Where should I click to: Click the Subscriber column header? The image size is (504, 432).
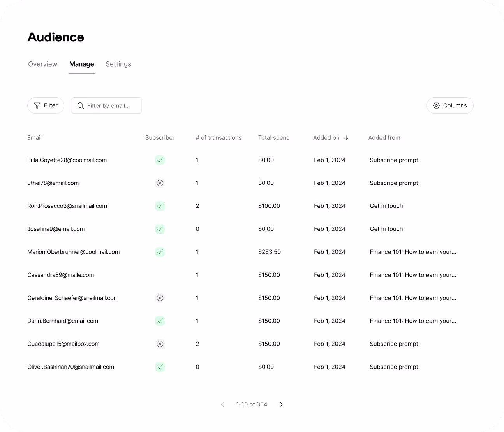tap(160, 138)
